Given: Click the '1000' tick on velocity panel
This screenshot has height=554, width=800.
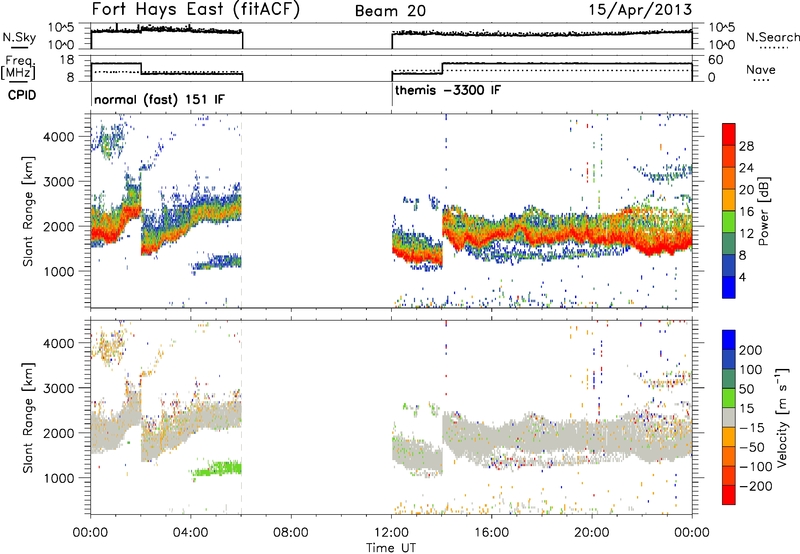Looking at the screenshot, I should [58, 478].
